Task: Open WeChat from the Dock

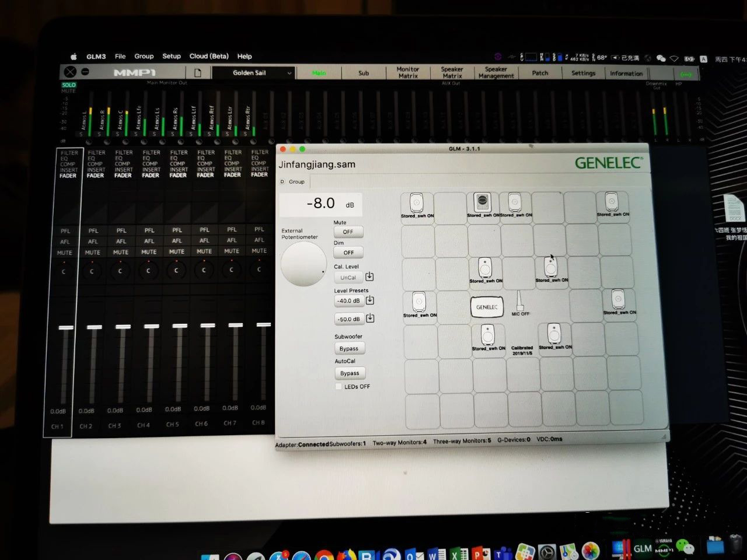Action: [685, 548]
